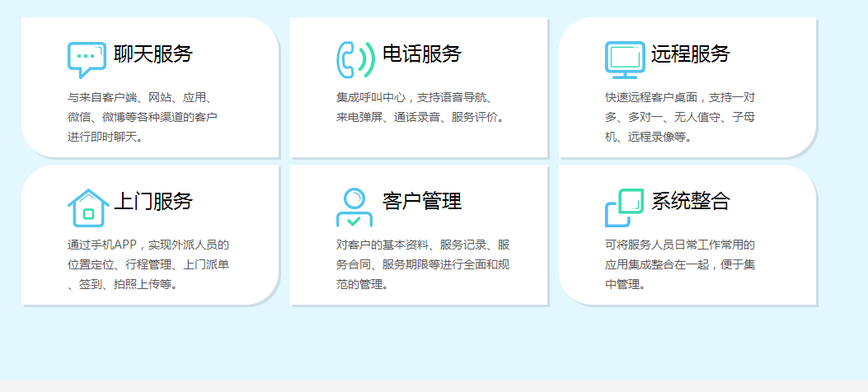Click the house icon for 上门服务
Viewport: 868px width, 392px height.
click(88, 208)
